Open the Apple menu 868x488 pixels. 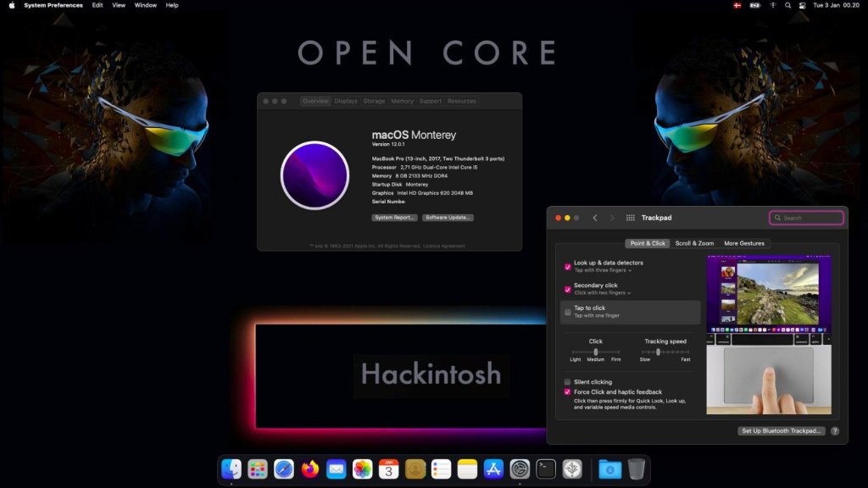(x=12, y=5)
